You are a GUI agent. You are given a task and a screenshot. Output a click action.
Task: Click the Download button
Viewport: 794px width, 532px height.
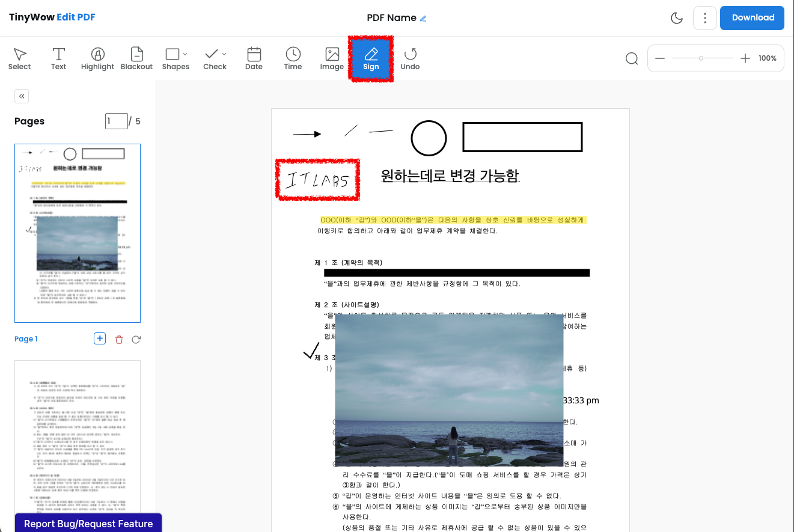(x=752, y=18)
